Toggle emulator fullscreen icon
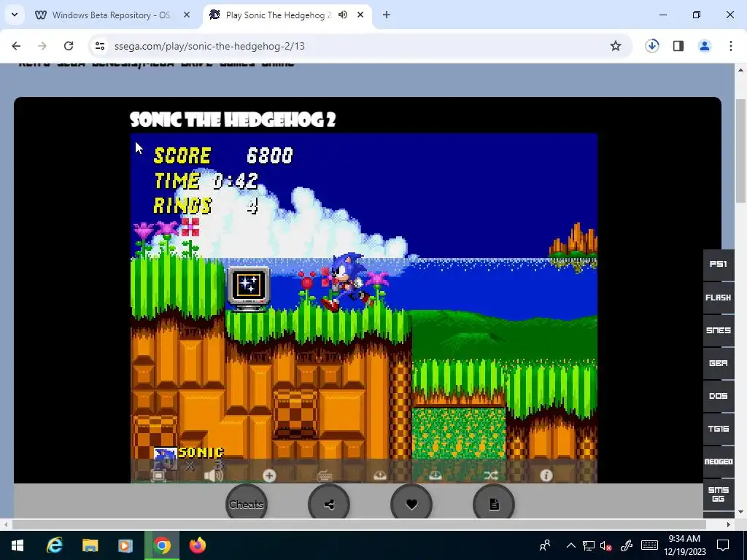The height and width of the screenshot is (560, 747). click(158, 475)
